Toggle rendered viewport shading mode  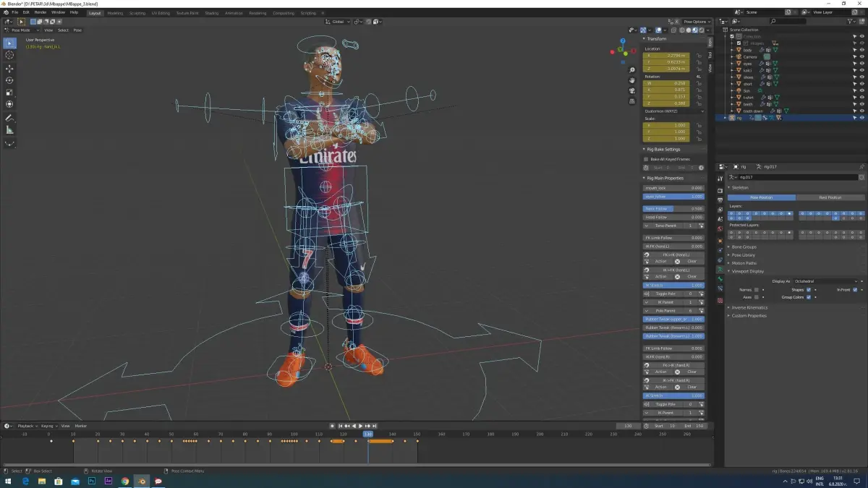tap(700, 30)
